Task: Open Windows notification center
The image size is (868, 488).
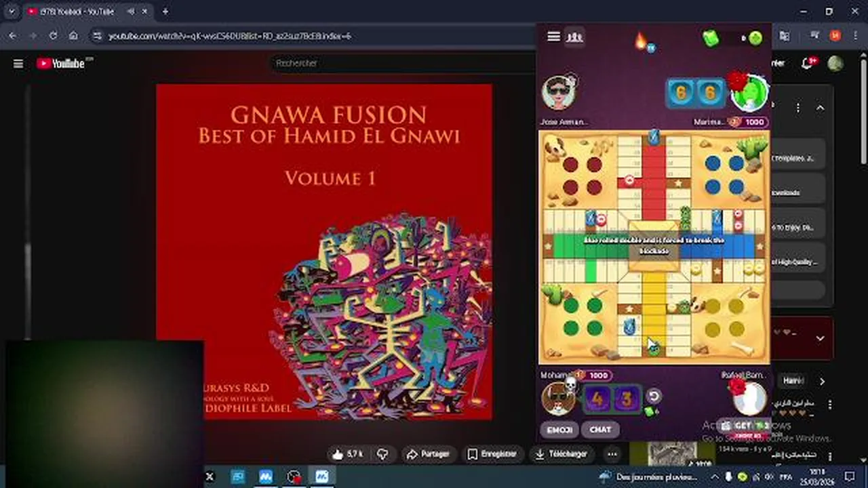Action: pyautogui.click(x=850, y=477)
